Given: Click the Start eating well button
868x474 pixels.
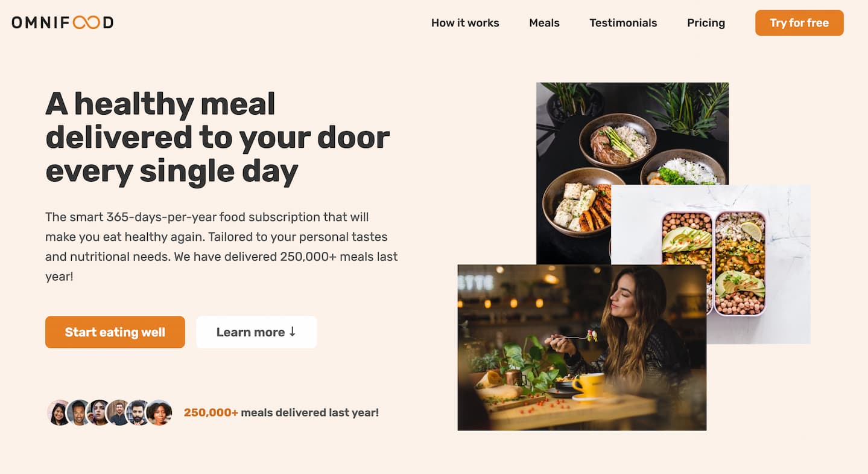Looking at the screenshot, I should [x=115, y=332].
